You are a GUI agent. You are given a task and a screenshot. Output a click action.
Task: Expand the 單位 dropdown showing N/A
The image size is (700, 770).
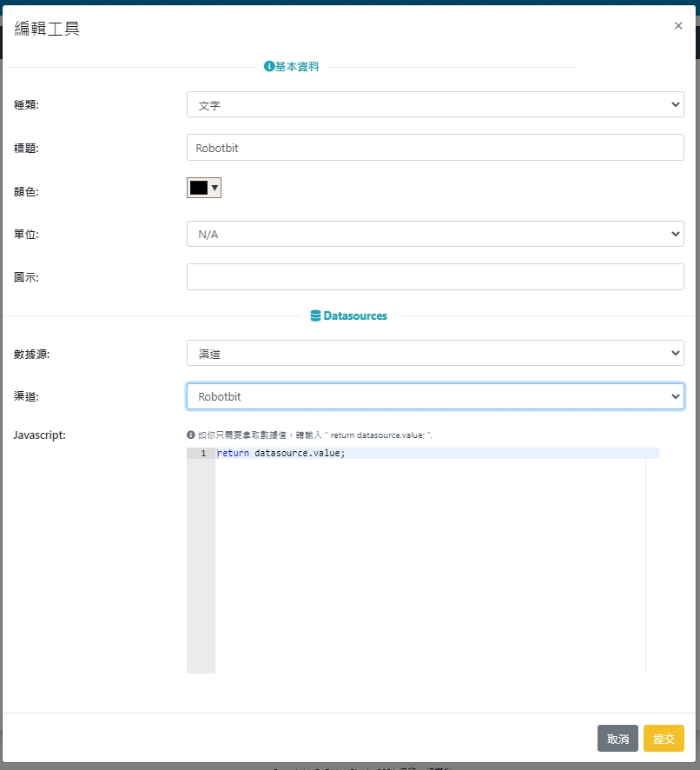click(x=435, y=234)
